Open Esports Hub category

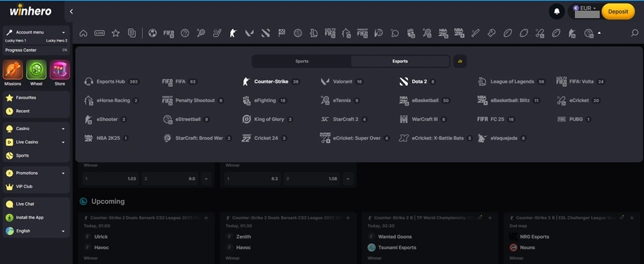111,82
